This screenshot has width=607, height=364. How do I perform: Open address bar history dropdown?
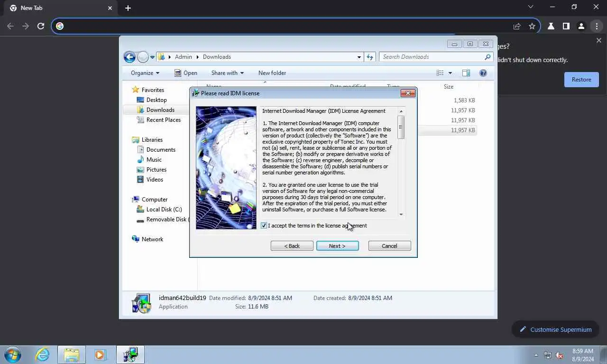359,57
